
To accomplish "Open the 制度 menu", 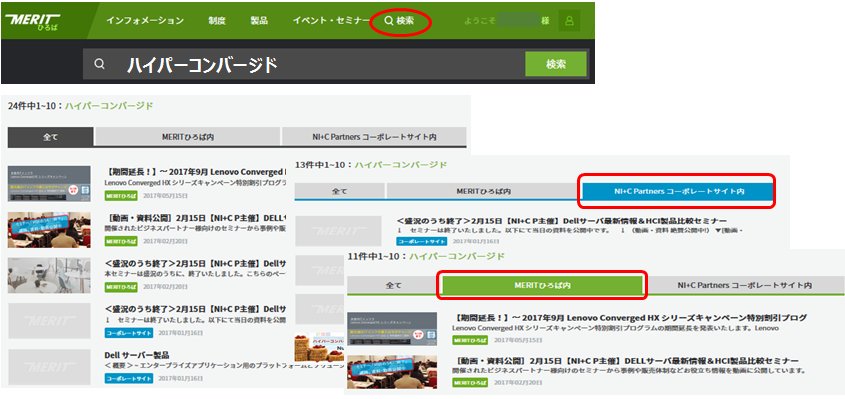I will click(217, 21).
